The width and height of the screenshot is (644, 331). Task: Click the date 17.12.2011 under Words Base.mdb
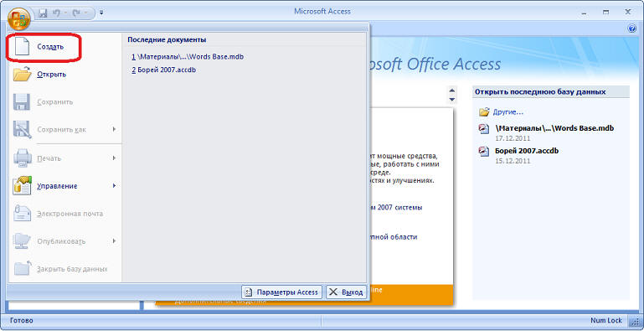[513, 138]
